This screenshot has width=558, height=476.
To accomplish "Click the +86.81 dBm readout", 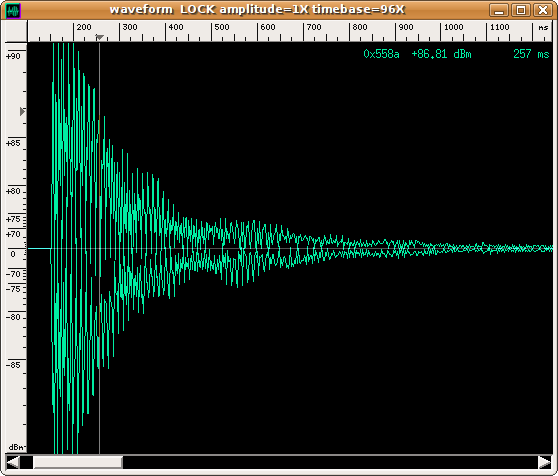I will 441,54.
